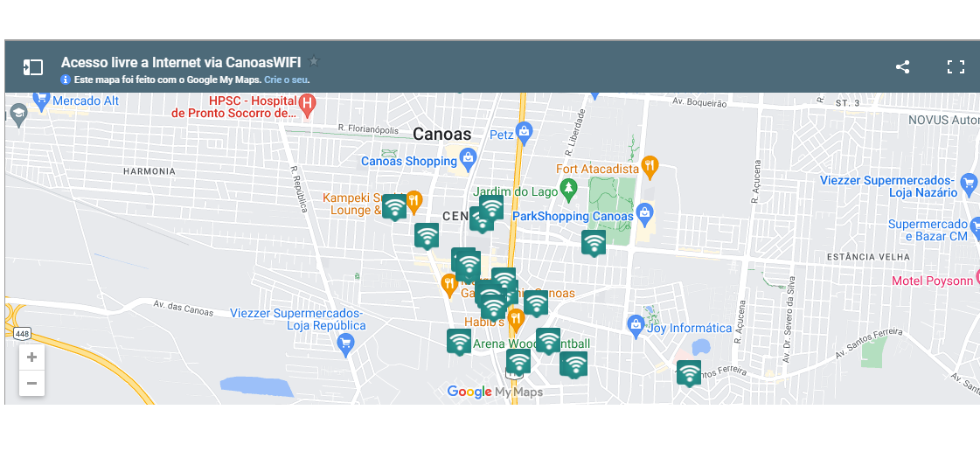980x472 pixels.
Task: Open the map in fullscreen view
Action: coord(956,67)
